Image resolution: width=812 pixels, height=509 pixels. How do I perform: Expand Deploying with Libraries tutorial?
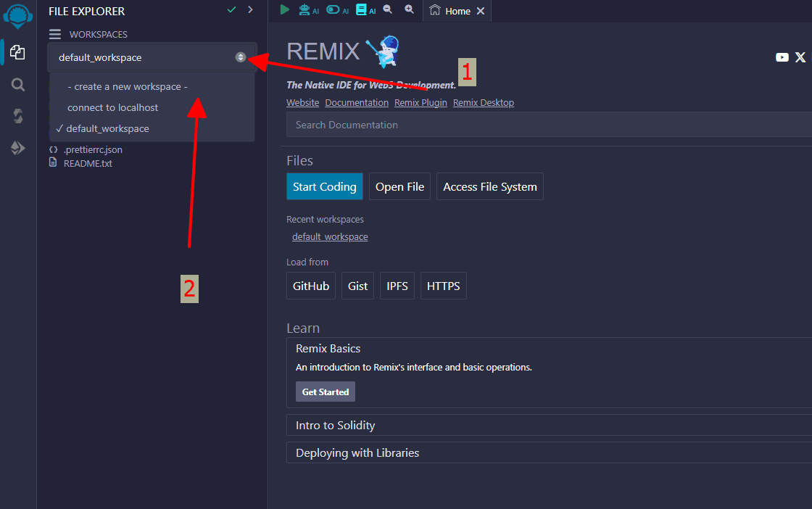pyautogui.click(x=549, y=452)
